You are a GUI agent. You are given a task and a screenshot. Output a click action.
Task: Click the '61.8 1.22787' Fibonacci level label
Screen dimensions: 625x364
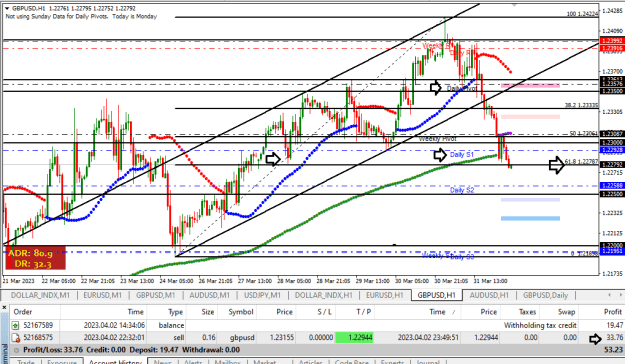[x=581, y=161]
